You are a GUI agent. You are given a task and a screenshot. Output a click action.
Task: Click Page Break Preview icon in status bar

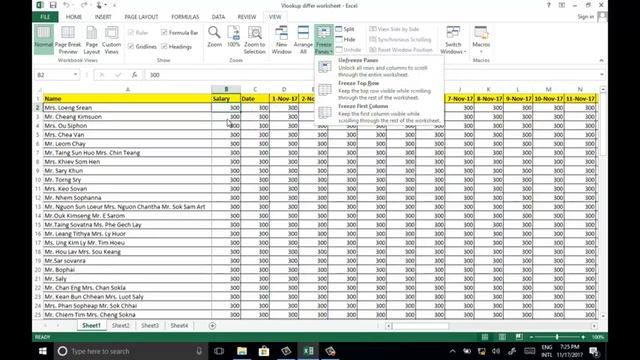click(519, 337)
